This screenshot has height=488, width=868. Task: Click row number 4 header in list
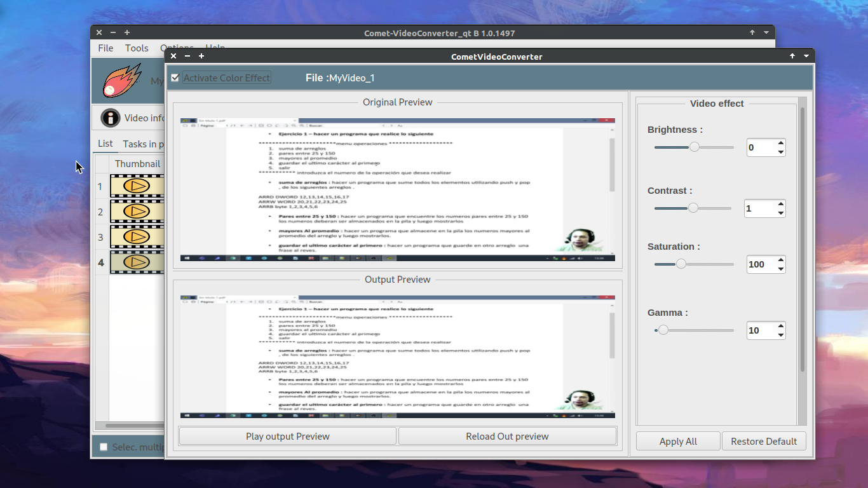click(x=100, y=262)
